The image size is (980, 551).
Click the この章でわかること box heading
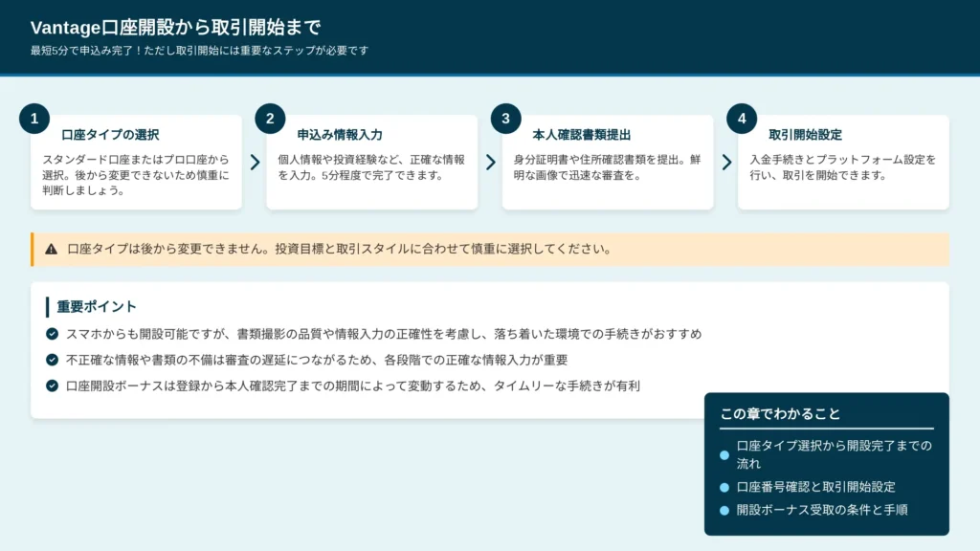pos(780,414)
